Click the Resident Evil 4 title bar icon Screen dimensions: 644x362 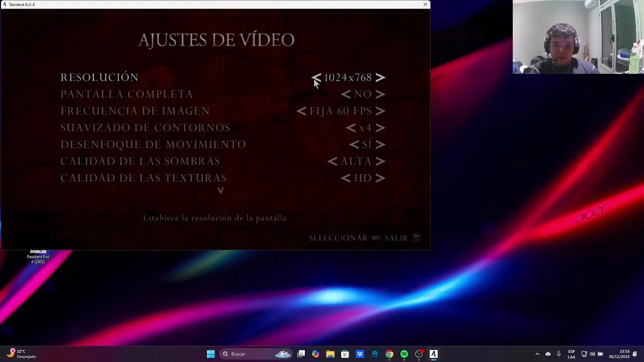click(x=5, y=5)
